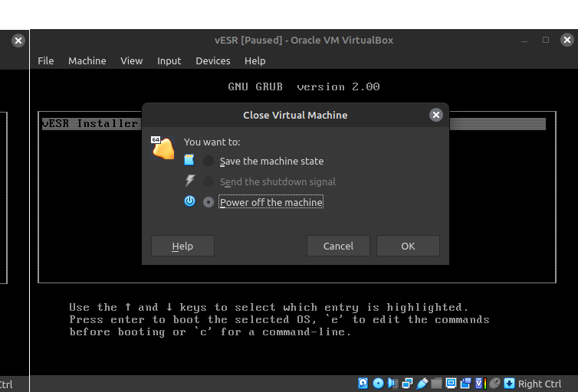The width and height of the screenshot is (578, 392).
Task: Click the You want to: label
Action: [x=212, y=142]
